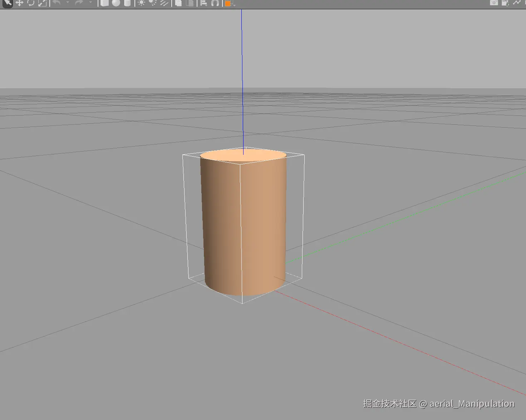Click the Paste icon
Screen dimensions: 526x420
coord(190,3)
